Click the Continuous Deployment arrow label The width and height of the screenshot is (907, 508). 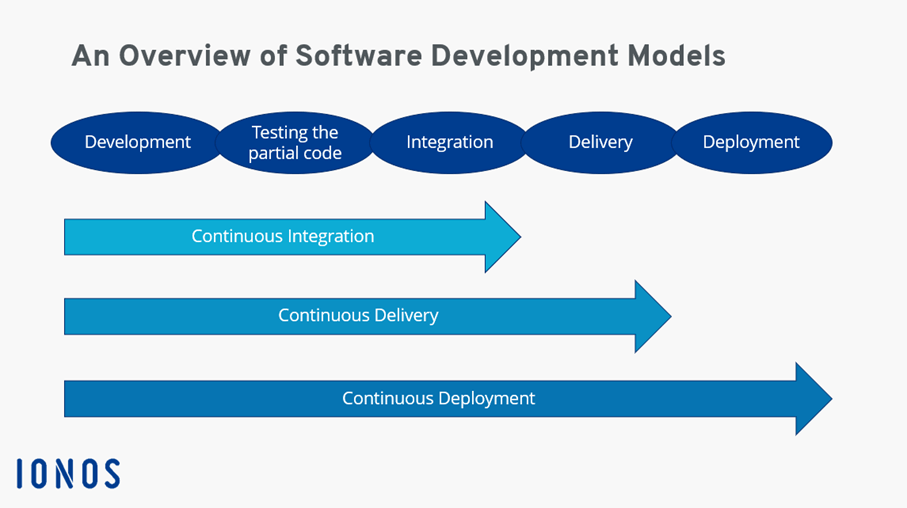[438, 398]
